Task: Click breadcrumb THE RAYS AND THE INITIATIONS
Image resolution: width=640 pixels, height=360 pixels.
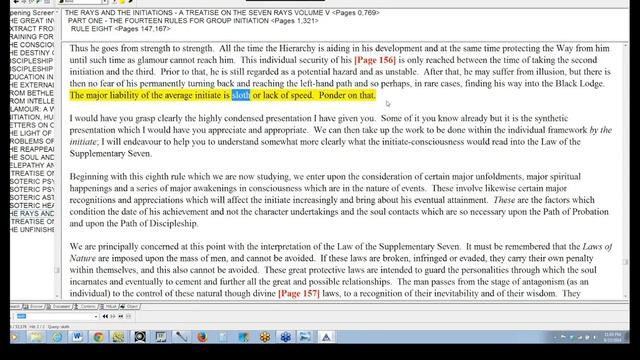Action: coord(222,13)
